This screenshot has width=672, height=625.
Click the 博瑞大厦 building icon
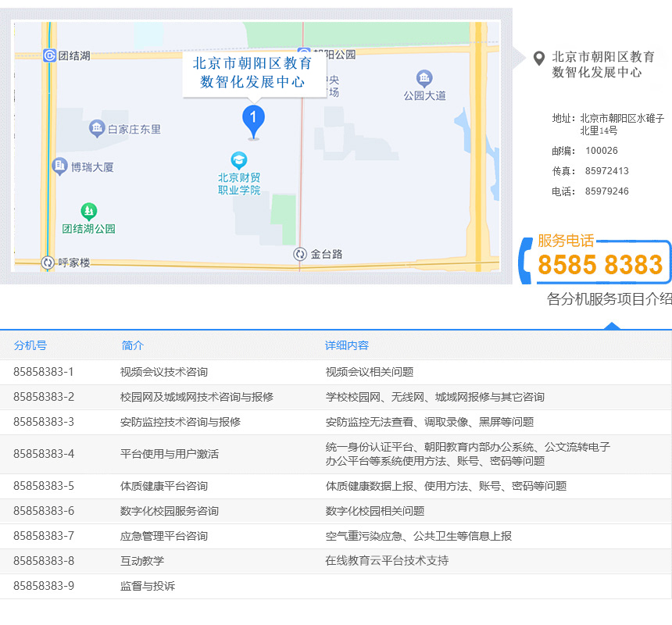click(59, 166)
